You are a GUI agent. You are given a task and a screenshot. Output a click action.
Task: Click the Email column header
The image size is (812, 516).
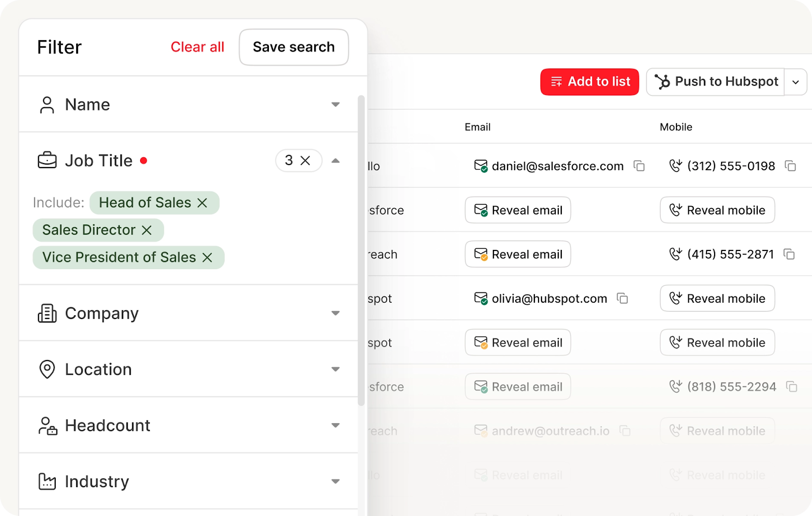tap(478, 127)
